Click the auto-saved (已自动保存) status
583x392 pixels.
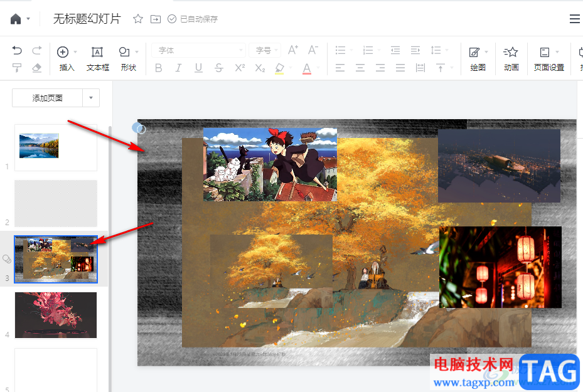193,19
